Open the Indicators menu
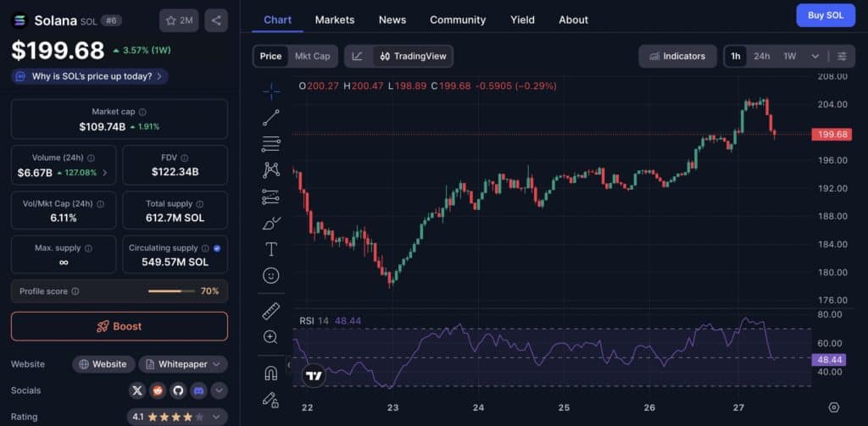The width and height of the screenshot is (868, 426). pyautogui.click(x=678, y=56)
